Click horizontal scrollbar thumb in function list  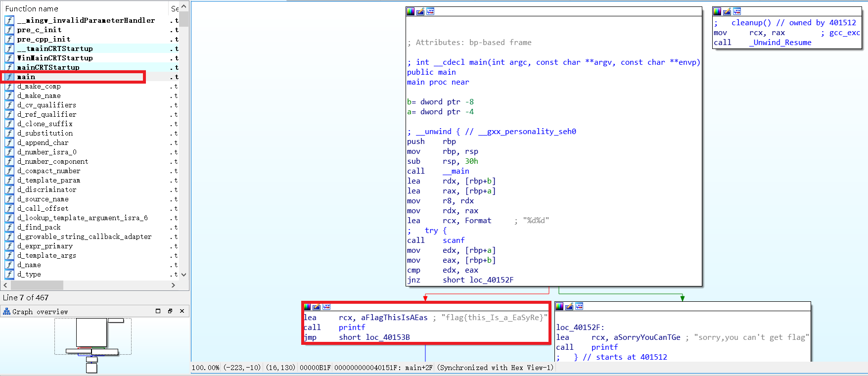pos(36,285)
